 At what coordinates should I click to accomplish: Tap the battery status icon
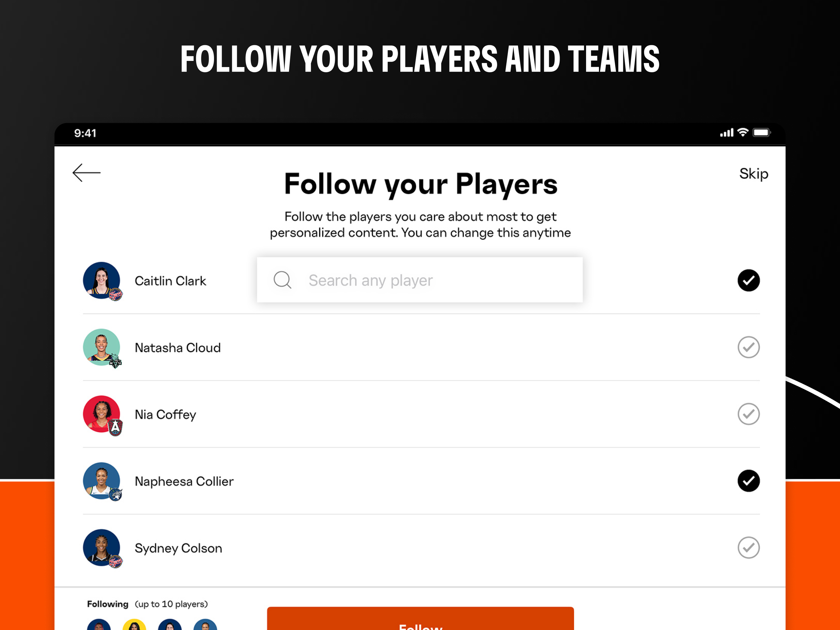[x=761, y=132]
